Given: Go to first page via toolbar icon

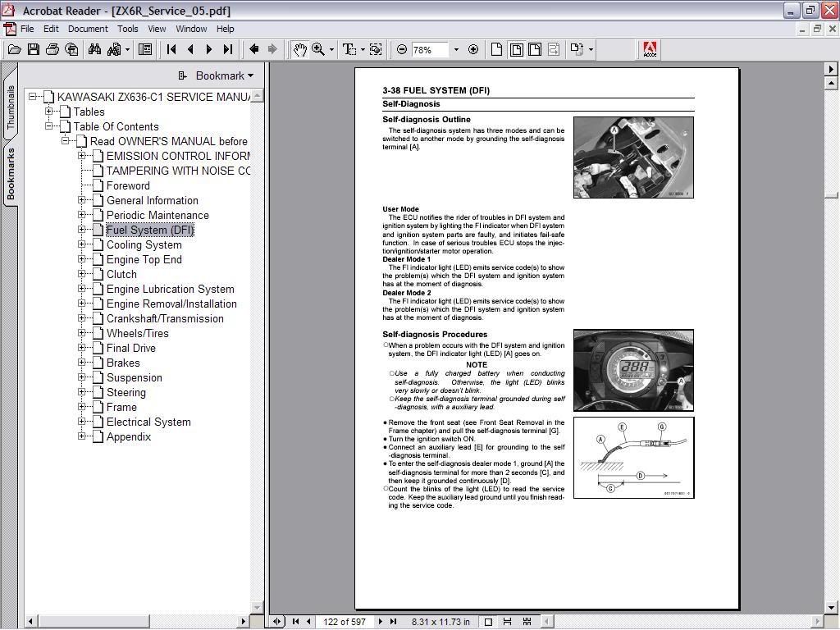Looking at the screenshot, I should (171, 50).
